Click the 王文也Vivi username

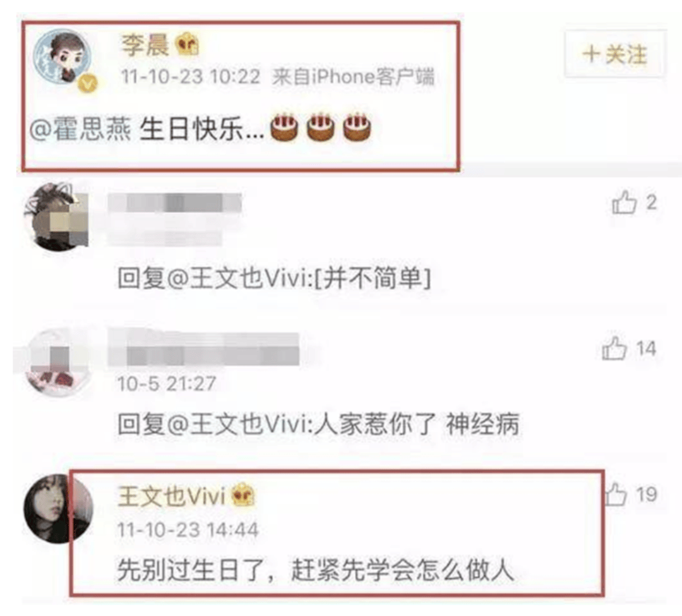point(171,496)
